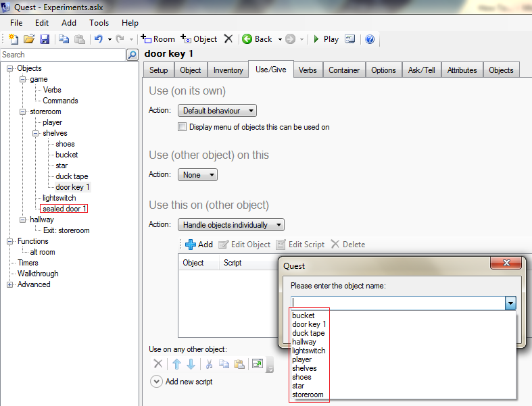This screenshot has width=532, height=406.
Task: Switch to the Inventory tab
Action: click(228, 70)
